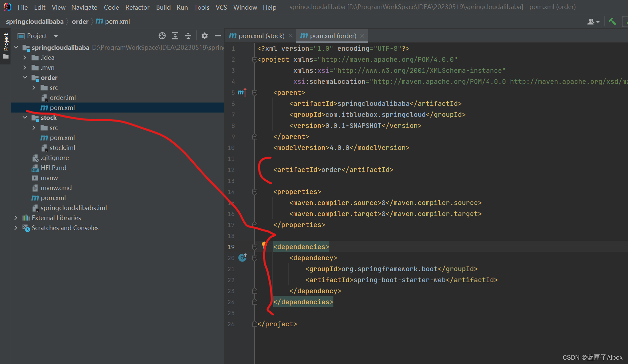Open the Navigate menu
The width and height of the screenshot is (628, 364).
[84, 7]
